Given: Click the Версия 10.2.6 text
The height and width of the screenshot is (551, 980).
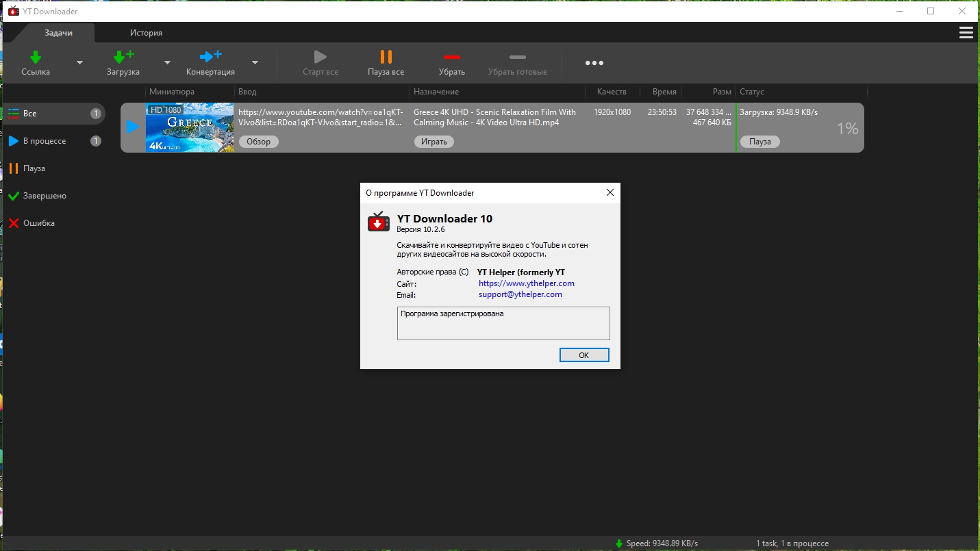Looking at the screenshot, I should pyautogui.click(x=420, y=229).
